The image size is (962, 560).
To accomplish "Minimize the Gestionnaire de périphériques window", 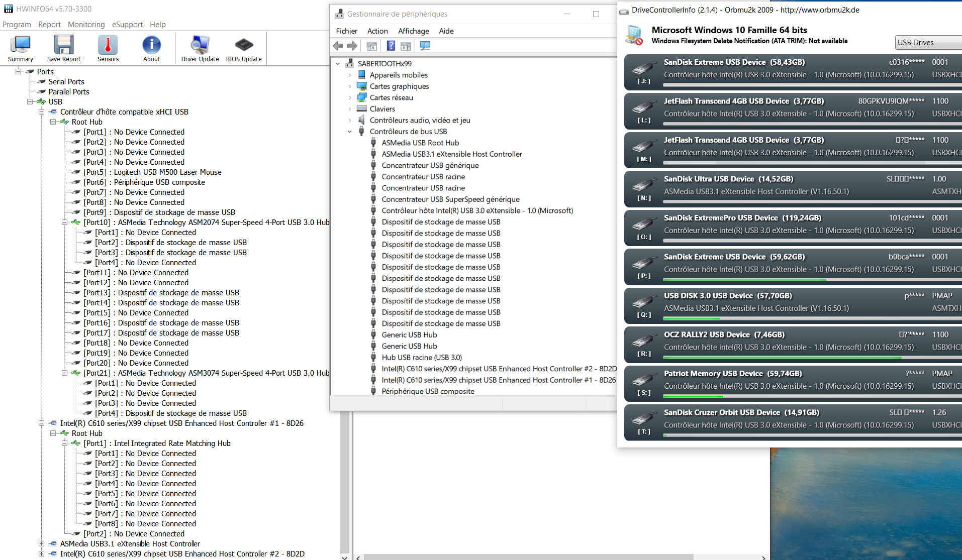I will [x=567, y=14].
